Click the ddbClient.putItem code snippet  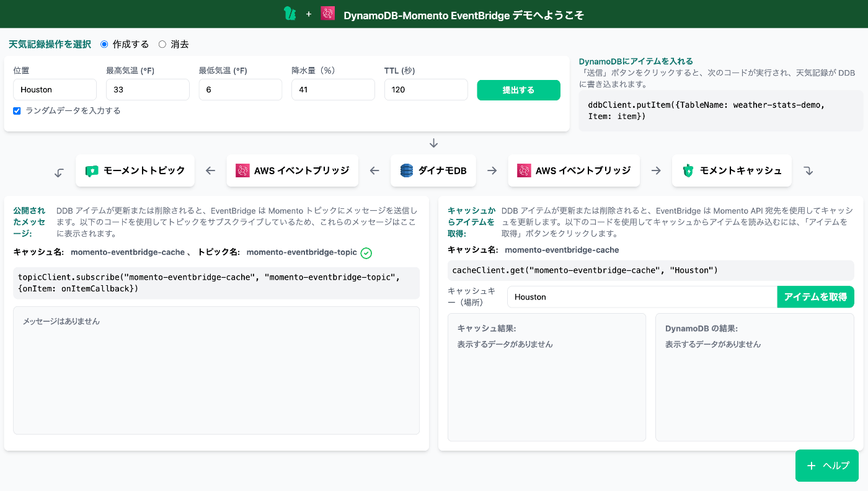point(720,111)
